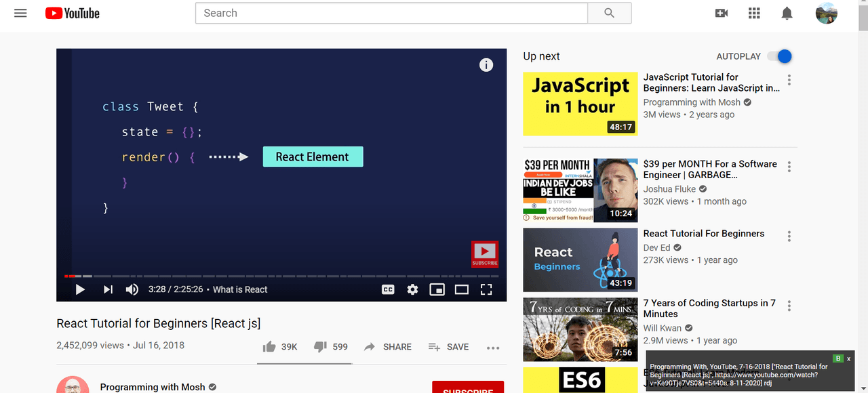Skip to the next video

point(108,289)
